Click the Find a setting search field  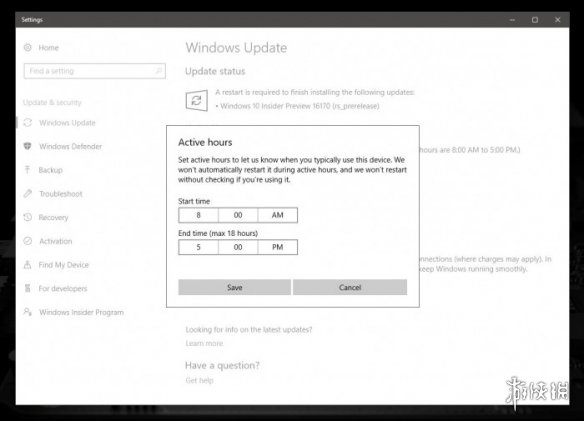tap(95, 71)
